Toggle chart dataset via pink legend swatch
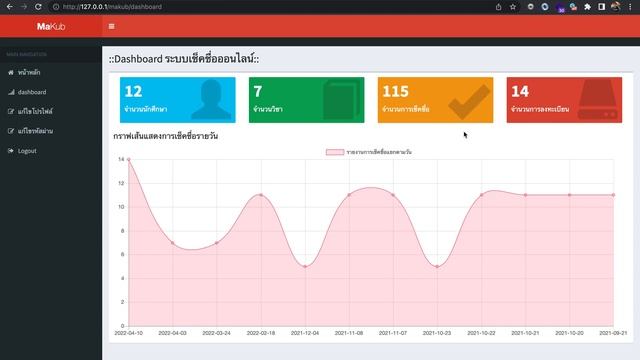Viewport: 640px width, 360px height. click(335, 152)
